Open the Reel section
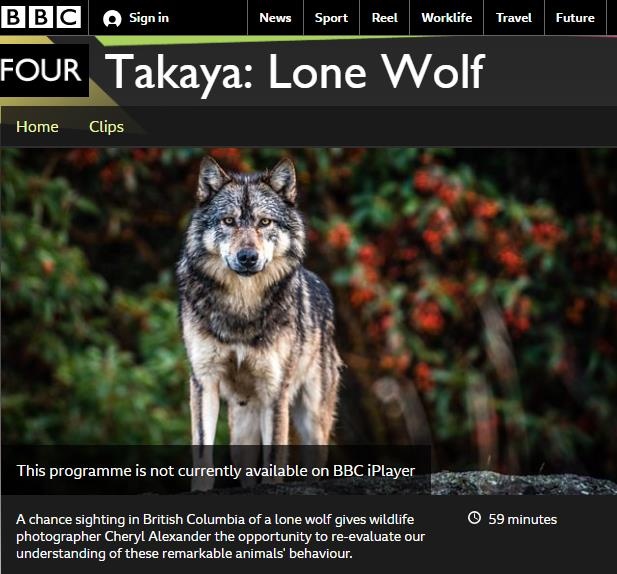This screenshot has width=617, height=574. tap(384, 18)
